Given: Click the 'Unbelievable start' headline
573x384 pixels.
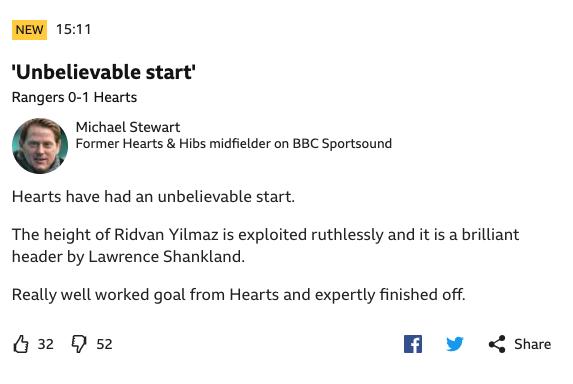Looking at the screenshot, I should click(x=104, y=72).
